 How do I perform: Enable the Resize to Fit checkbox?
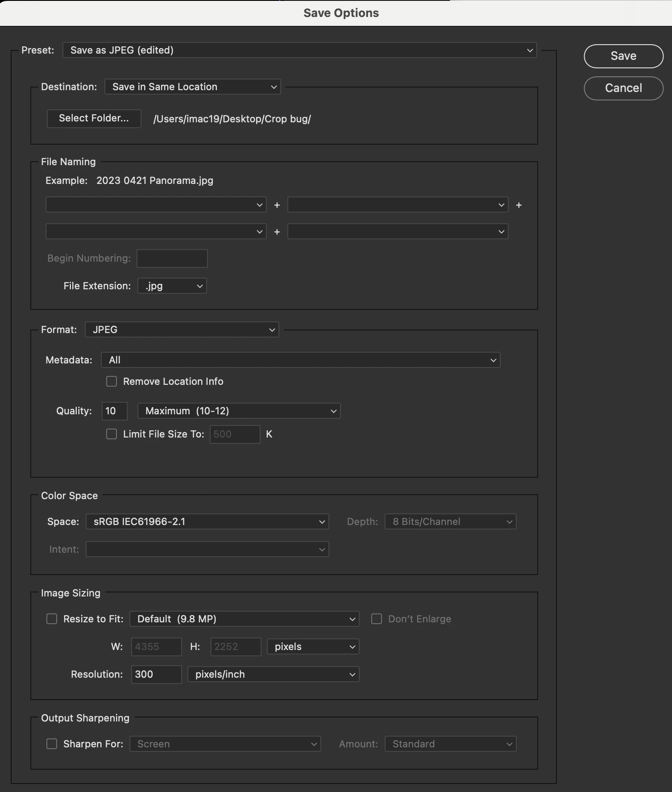[x=52, y=619]
